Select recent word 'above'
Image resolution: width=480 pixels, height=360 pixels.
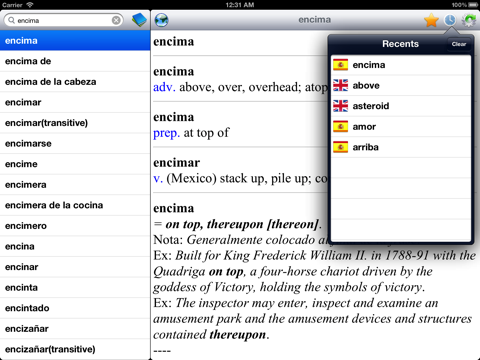click(401, 85)
